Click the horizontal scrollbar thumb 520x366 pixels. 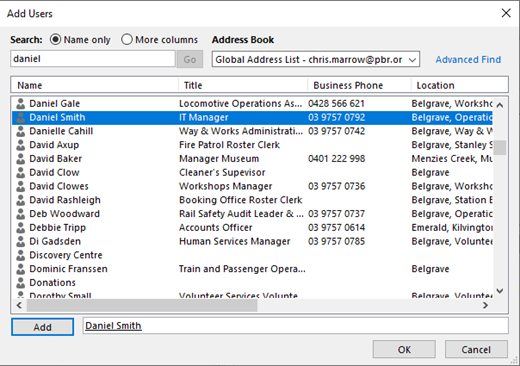142,305
